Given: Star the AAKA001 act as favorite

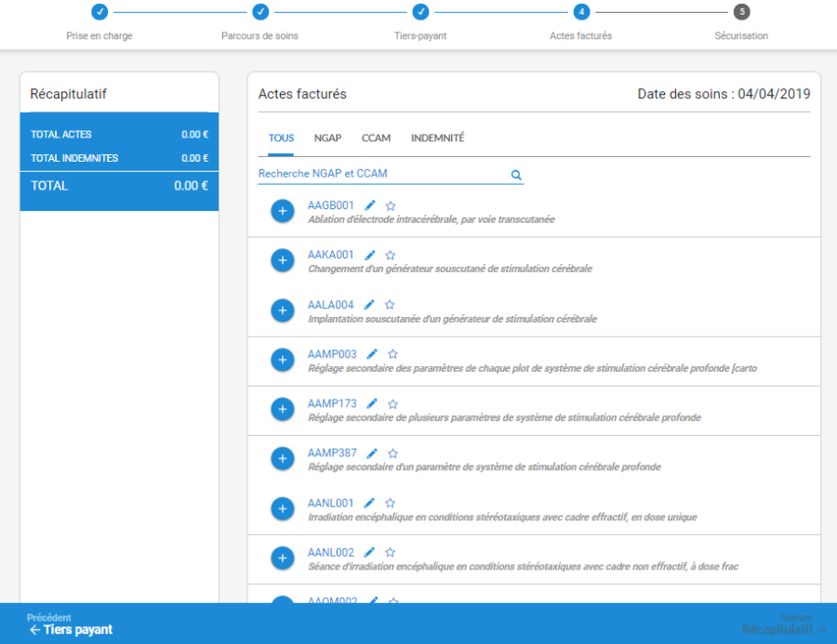Looking at the screenshot, I should 391,255.
